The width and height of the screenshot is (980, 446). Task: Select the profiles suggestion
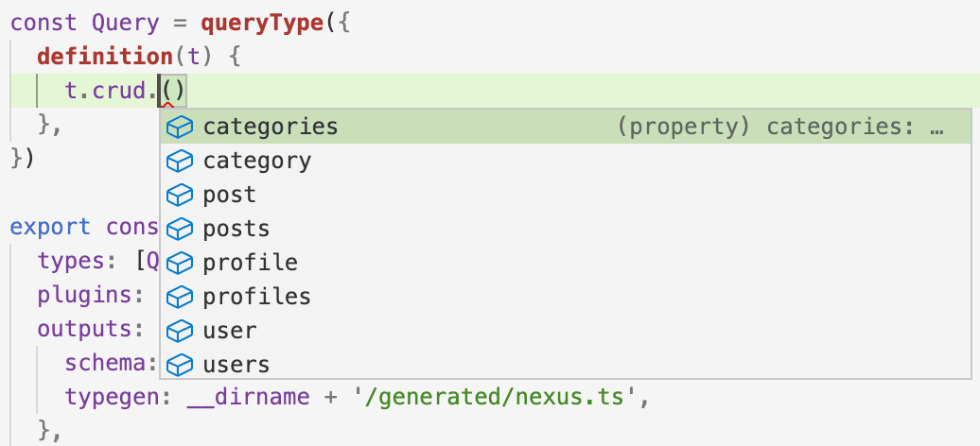point(257,297)
